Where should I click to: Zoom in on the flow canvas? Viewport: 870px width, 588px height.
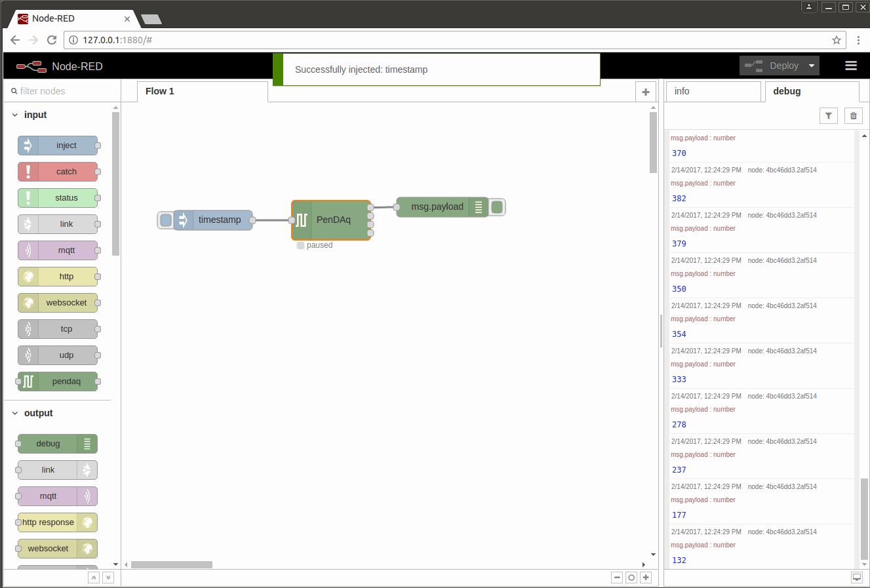646,578
